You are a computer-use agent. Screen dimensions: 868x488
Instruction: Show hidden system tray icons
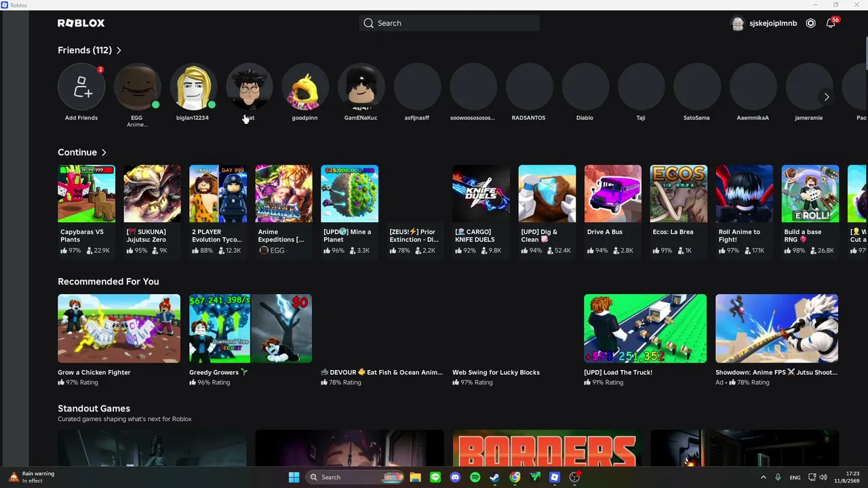763,477
